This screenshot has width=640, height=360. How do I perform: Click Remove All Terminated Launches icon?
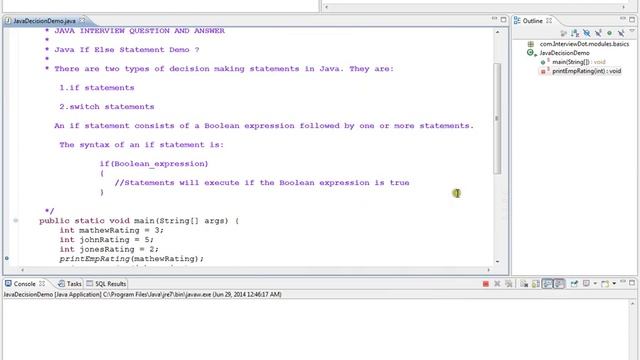pyautogui.click(x=509, y=284)
